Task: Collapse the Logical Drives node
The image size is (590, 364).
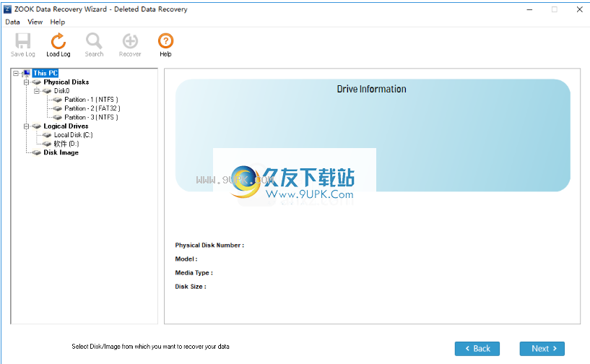Action: coord(26,126)
